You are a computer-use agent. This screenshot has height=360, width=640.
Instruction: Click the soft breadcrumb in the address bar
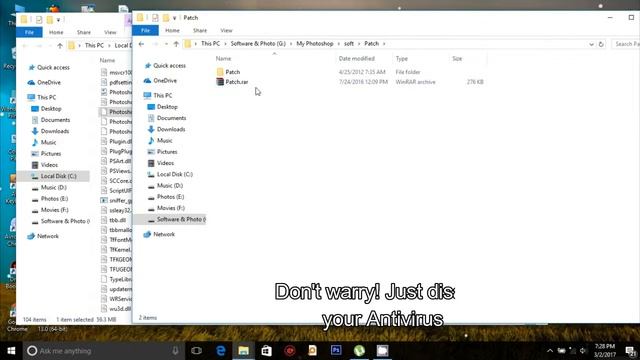pyautogui.click(x=349, y=44)
